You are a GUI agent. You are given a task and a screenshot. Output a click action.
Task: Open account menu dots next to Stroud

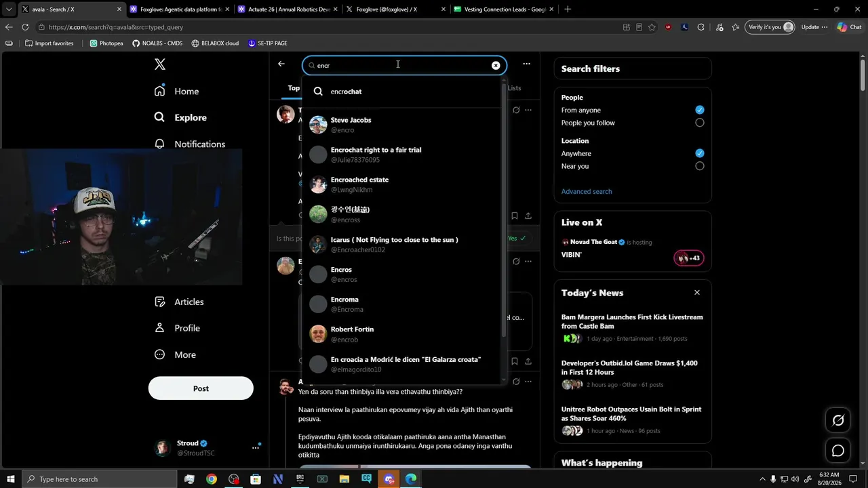tap(256, 447)
